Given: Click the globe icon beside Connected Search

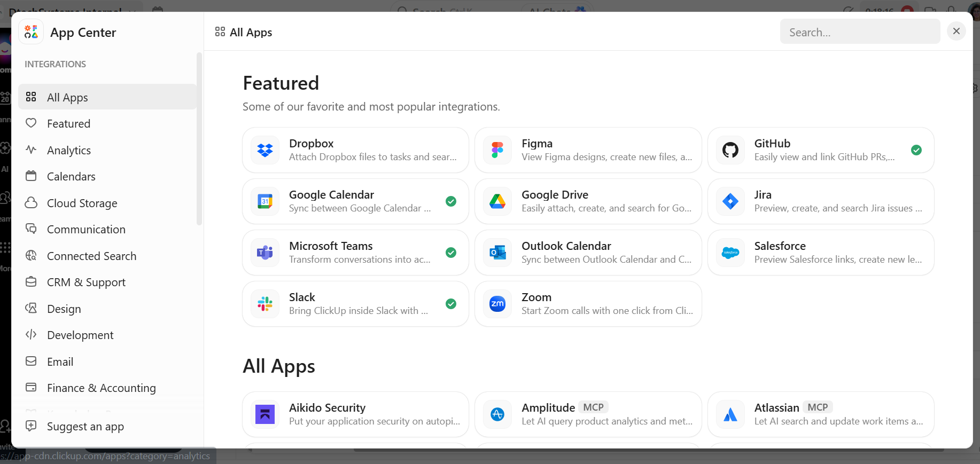Looking at the screenshot, I should point(31,255).
